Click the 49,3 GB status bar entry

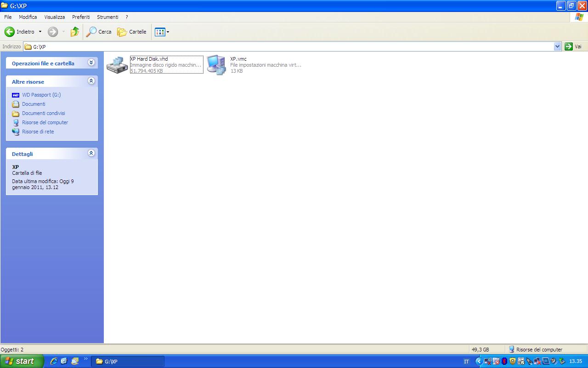click(481, 350)
